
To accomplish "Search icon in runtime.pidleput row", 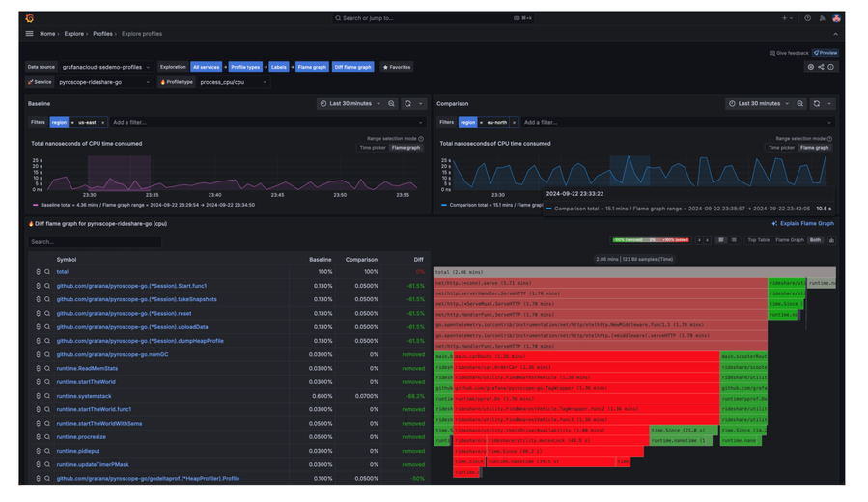I will 47,451.
